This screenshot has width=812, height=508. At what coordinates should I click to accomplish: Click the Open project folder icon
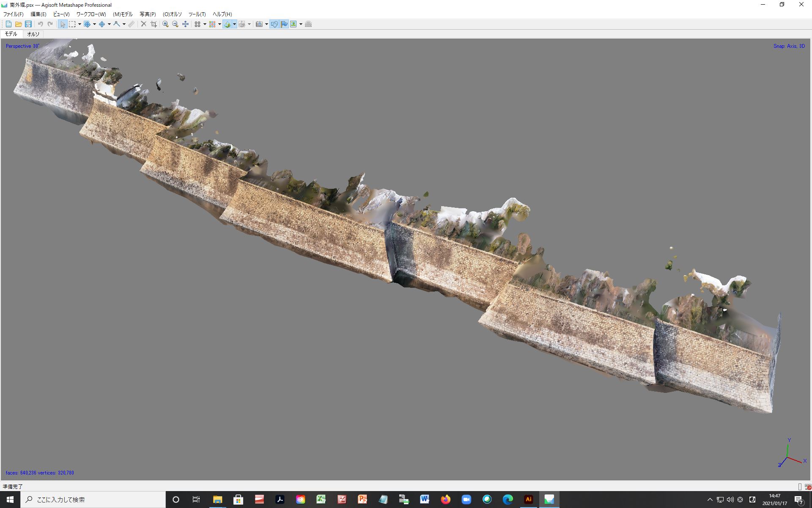click(x=18, y=24)
